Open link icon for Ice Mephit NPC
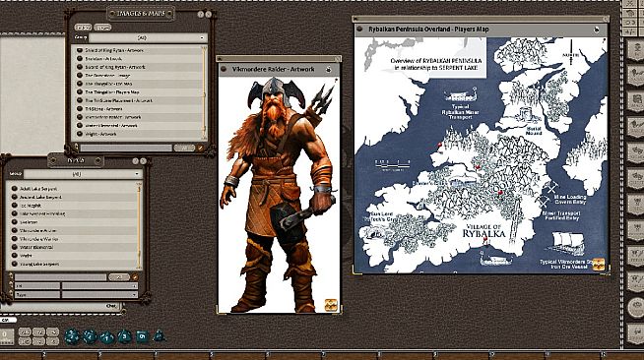 tap(15, 206)
